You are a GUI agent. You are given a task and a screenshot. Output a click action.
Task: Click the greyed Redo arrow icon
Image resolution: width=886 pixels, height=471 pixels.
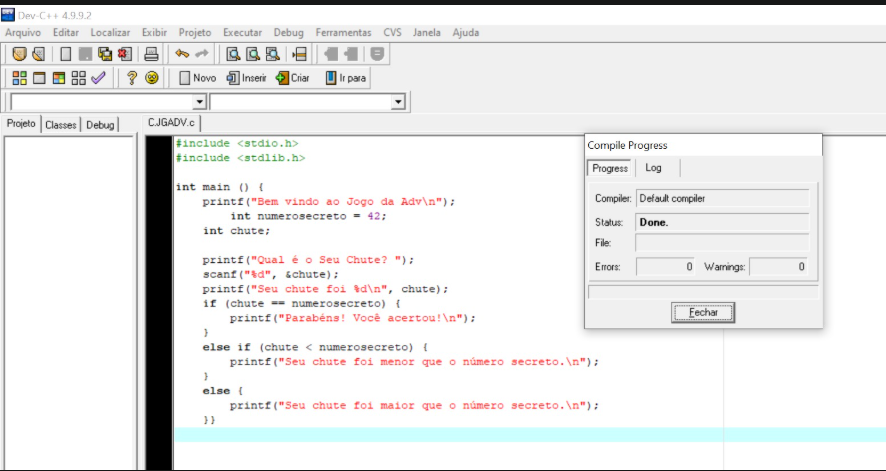point(201,54)
